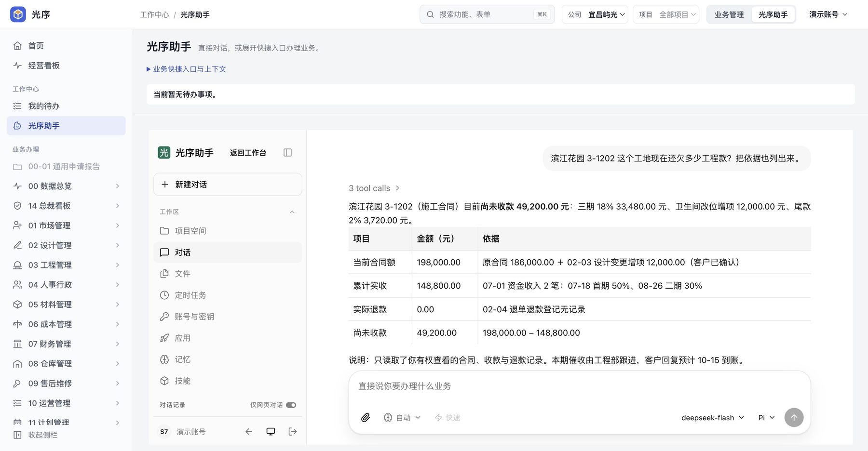Focus the 搜索功能、表单 search box
The image size is (868, 451).
point(487,14)
